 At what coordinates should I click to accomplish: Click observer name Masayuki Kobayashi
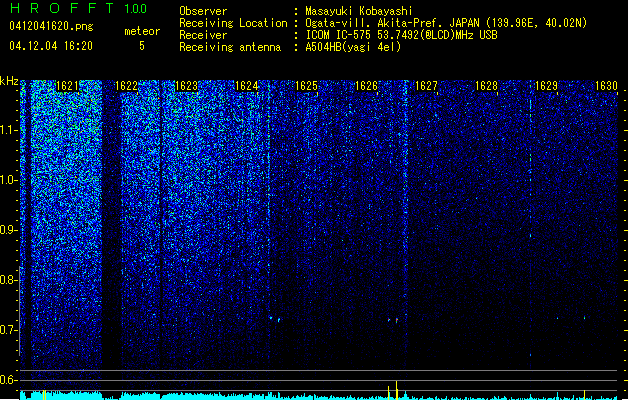(359, 11)
